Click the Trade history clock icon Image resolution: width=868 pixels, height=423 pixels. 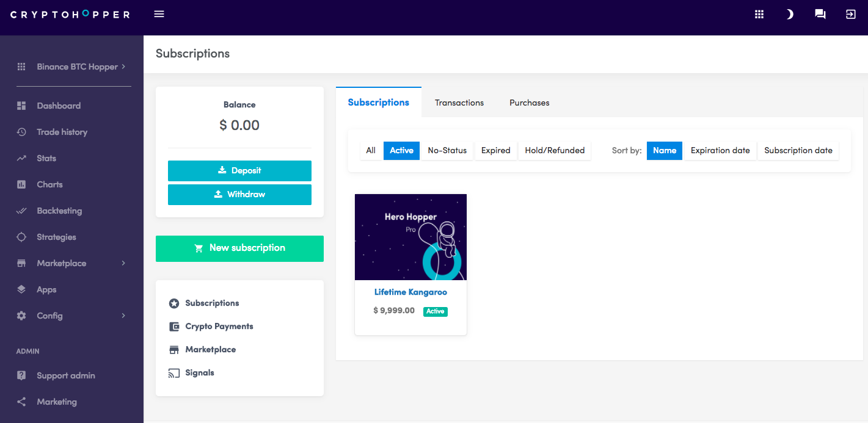pos(21,132)
